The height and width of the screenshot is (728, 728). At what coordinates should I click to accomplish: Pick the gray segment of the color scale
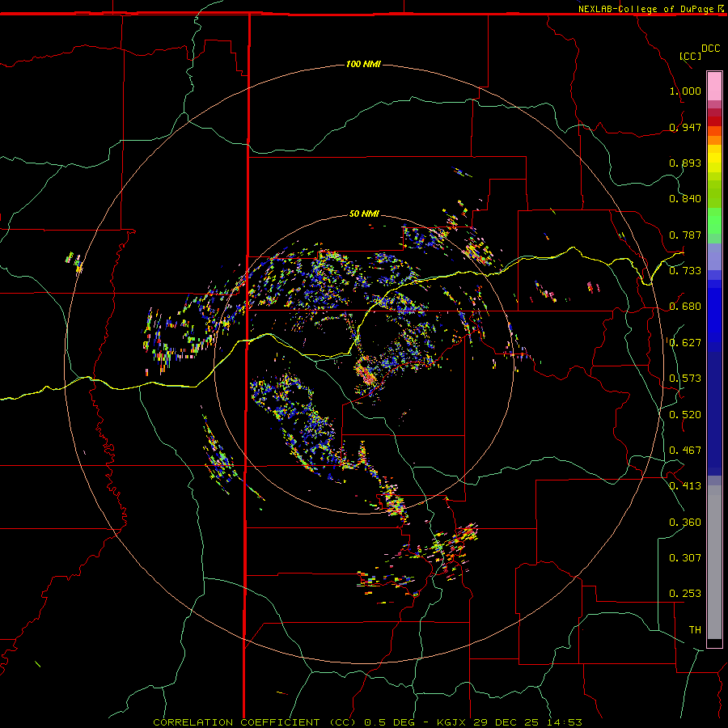[714, 562]
